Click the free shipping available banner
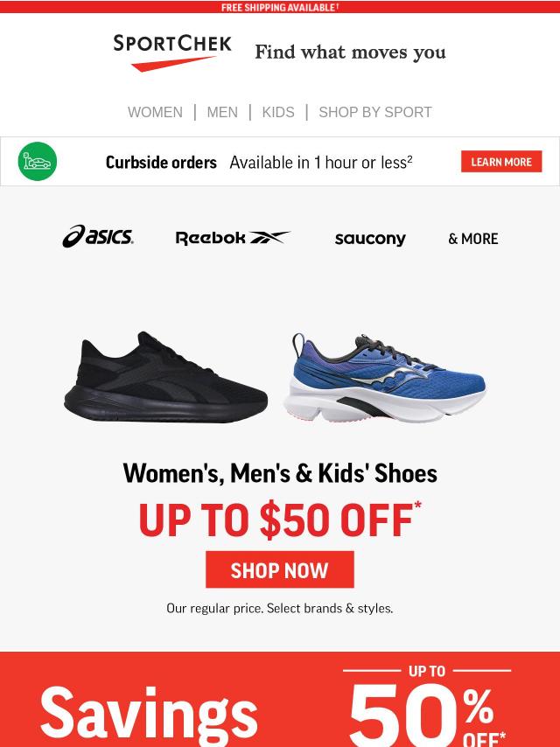Screen dimensions: 560x747 tap(280, 7)
